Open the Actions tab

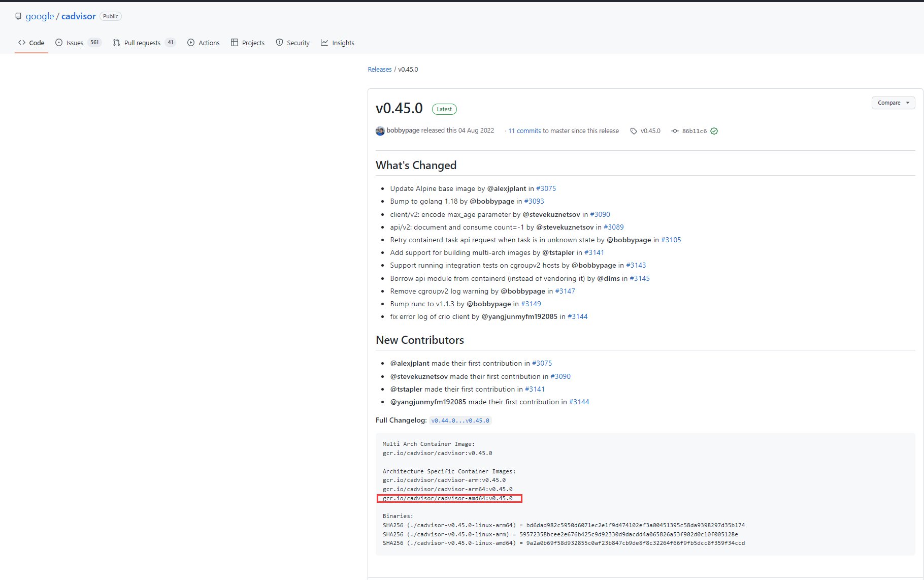coord(203,43)
